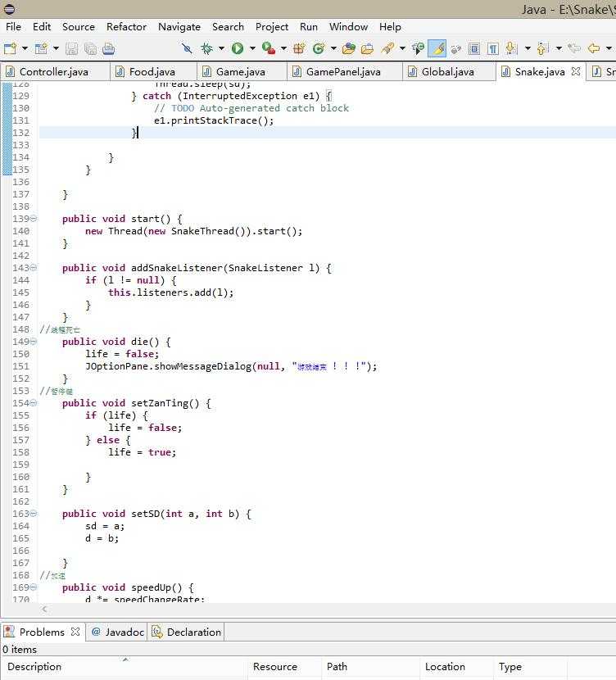Click the Open Type icon
Screen dimensions: 616x680
[348, 48]
